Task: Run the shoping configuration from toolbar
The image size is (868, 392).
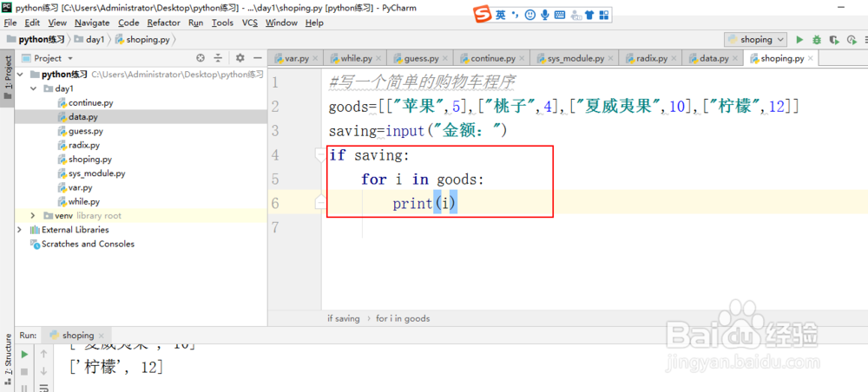Action: (799, 39)
